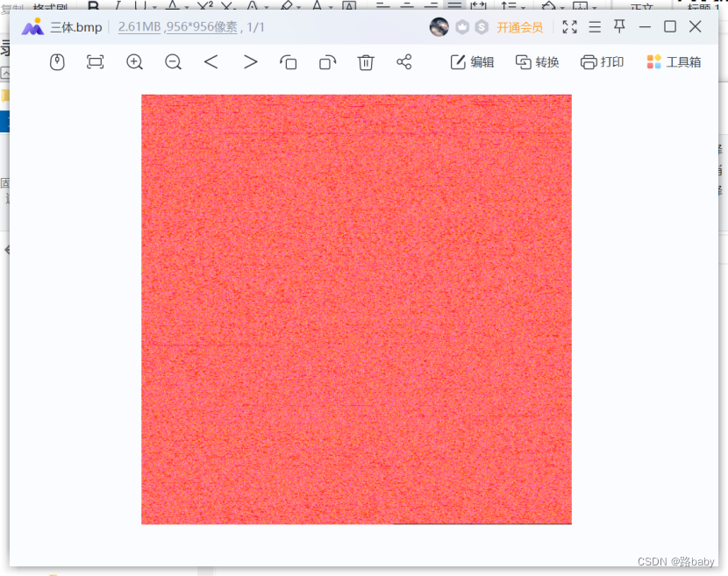Click the viewer app logo icon
728x576 pixels.
(32, 27)
